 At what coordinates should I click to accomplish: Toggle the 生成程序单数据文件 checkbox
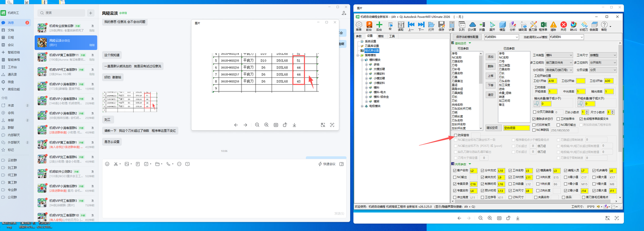pyautogui.click(x=581, y=119)
